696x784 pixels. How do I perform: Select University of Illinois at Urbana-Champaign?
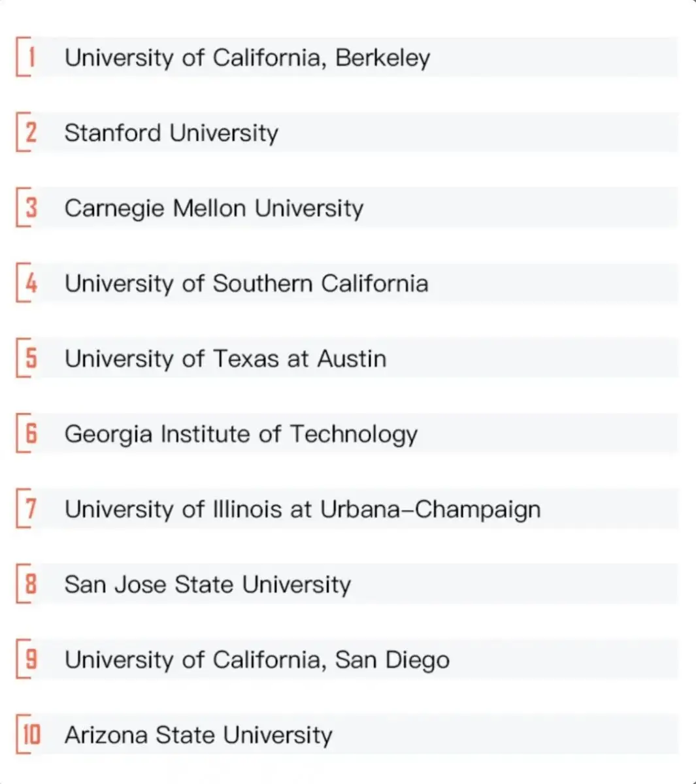pyautogui.click(x=303, y=509)
